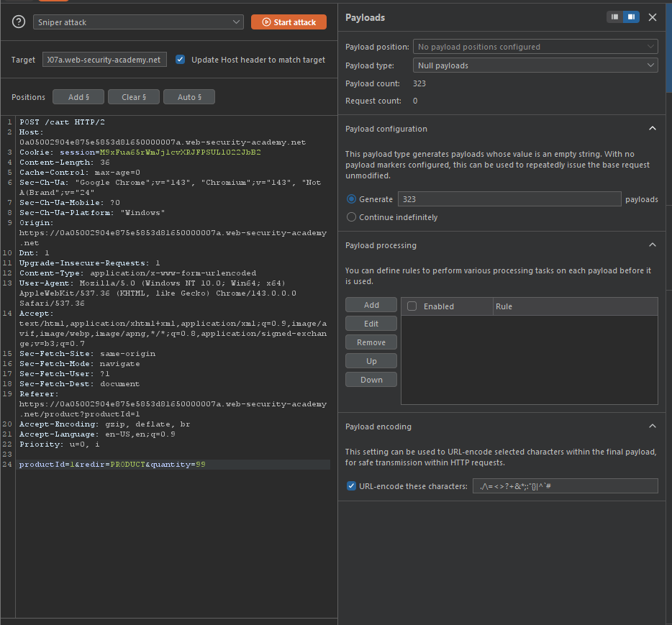Toggle URL-encode these characters checkbox
The height and width of the screenshot is (625, 672).
[x=351, y=485]
